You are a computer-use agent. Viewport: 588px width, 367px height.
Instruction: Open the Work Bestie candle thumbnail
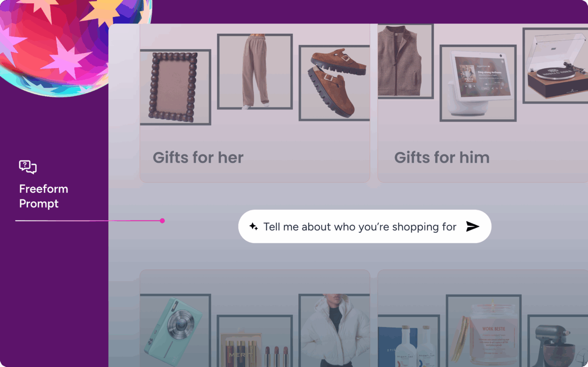coord(483,331)
